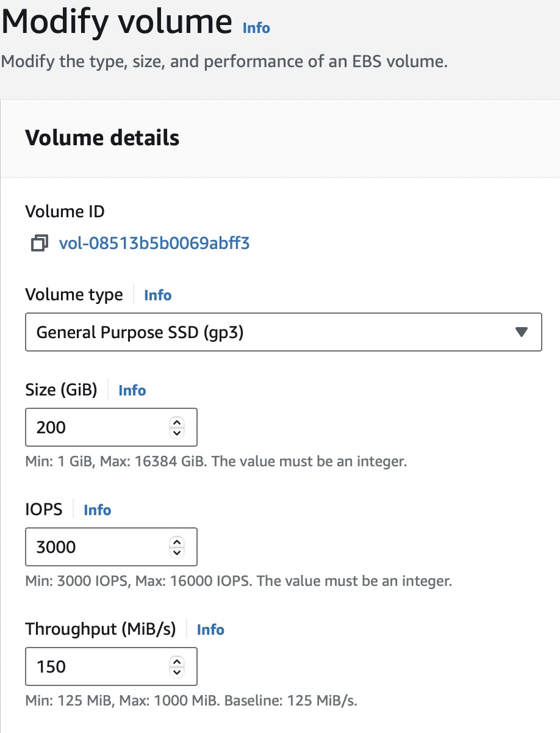This screenshot has height=733, width=560.
Task: Raise Throughput with the up stepper arrow
Action: pos(177,662)
